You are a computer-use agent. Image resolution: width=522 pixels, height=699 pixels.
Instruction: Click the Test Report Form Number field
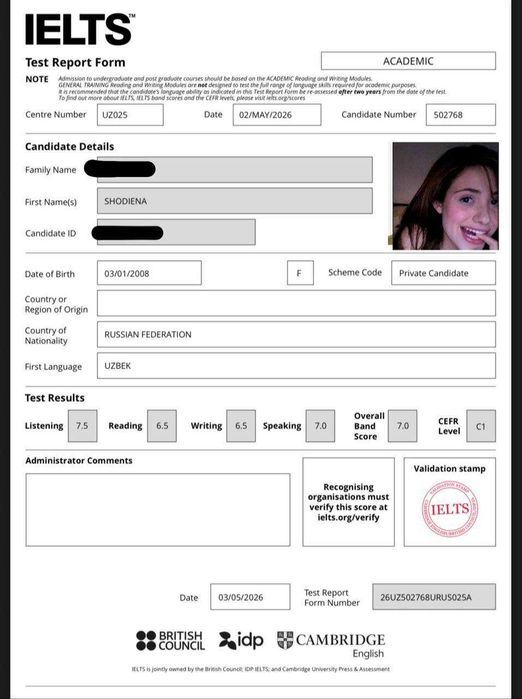(434, 597)
